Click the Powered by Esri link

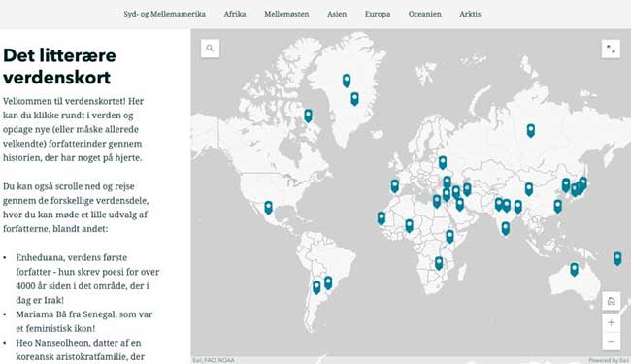(609, 360)
